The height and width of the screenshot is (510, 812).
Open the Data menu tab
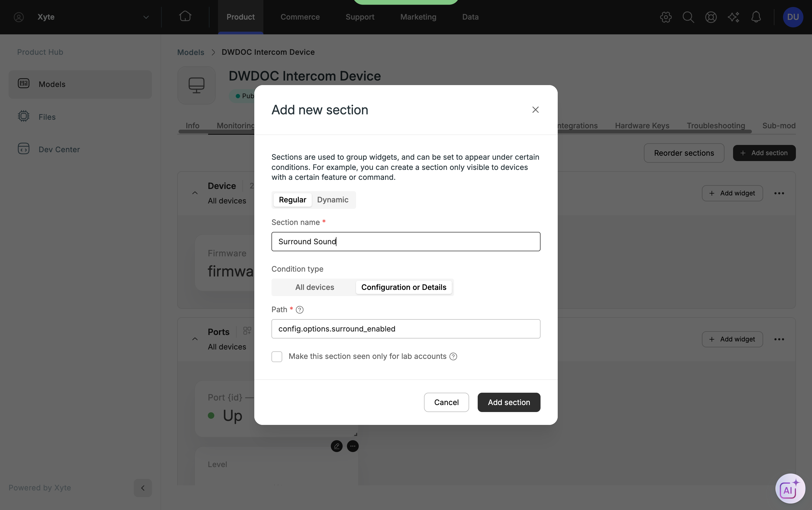click(470, 17)
